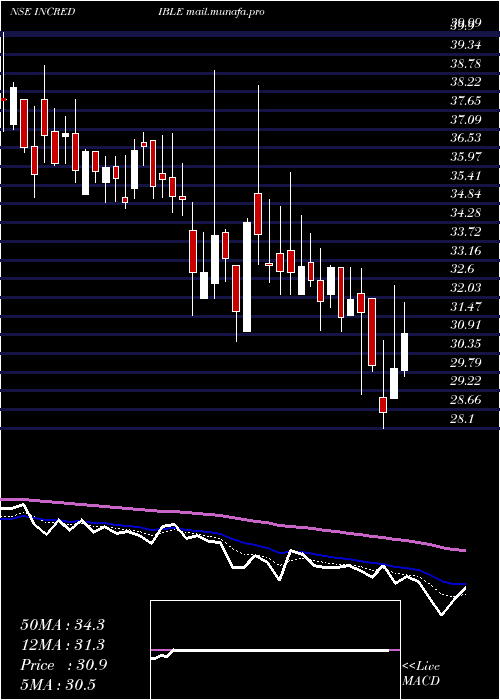Click the 39.34 price axis label

click(466, 45)
